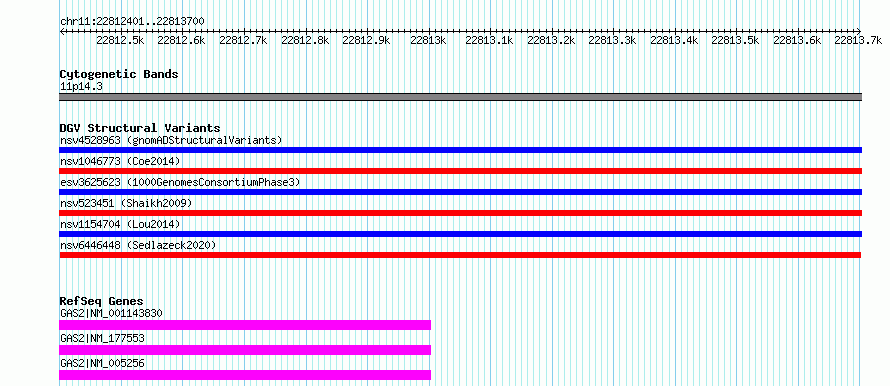890x386 pixels.
Task: Click the magenta bar for GAS2|NM_005256
Action: [x=245, y=375]
